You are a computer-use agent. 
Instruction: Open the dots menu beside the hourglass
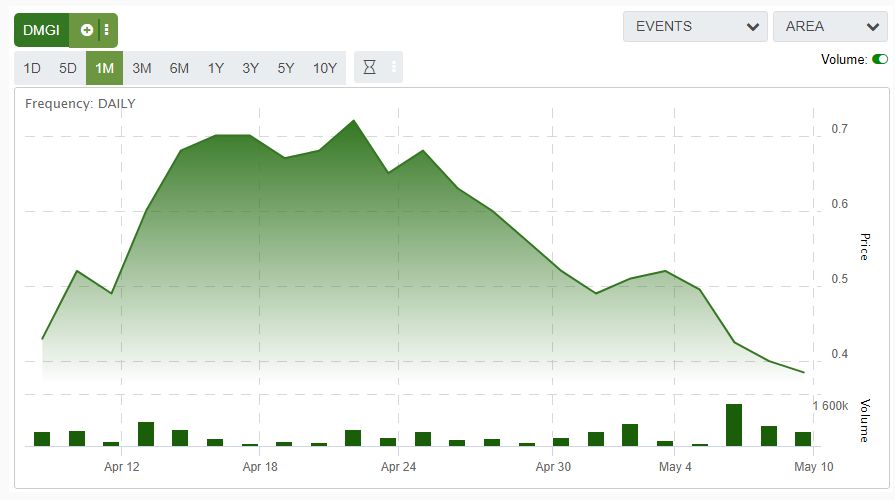tap(394, 67)
